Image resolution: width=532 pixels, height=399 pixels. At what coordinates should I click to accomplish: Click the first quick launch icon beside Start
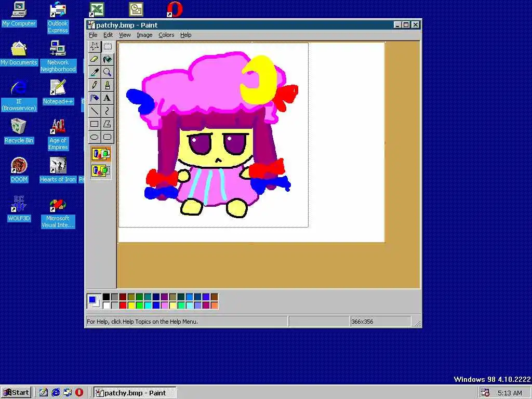coord(44,393)
